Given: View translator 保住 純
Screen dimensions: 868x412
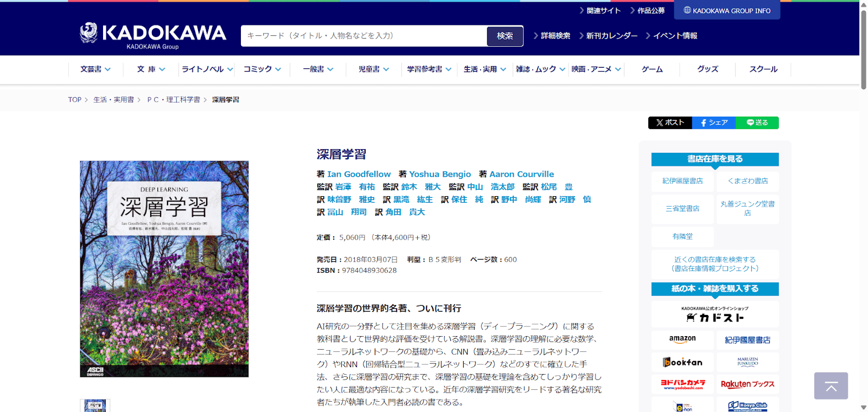Looking at the screenshot, I should click(x=467, y=199).
